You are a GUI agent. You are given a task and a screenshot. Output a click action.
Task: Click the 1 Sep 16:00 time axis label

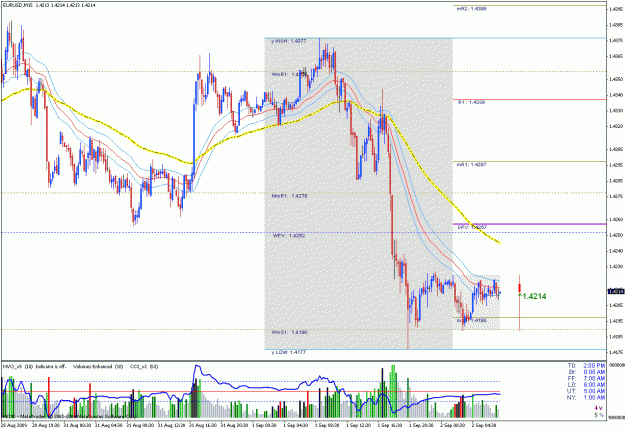pos(391,425)
